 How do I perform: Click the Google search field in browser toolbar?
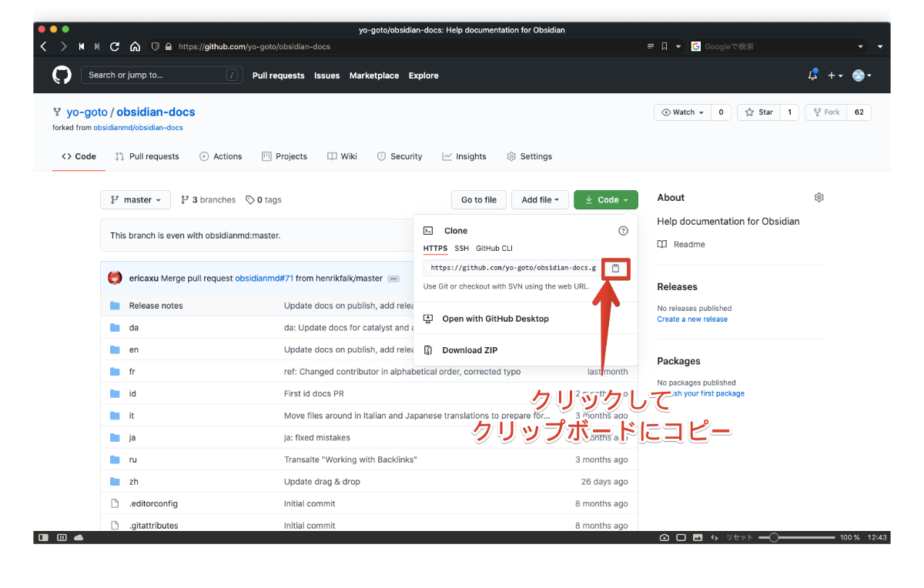pyautogui.click(x=778, y=46)
